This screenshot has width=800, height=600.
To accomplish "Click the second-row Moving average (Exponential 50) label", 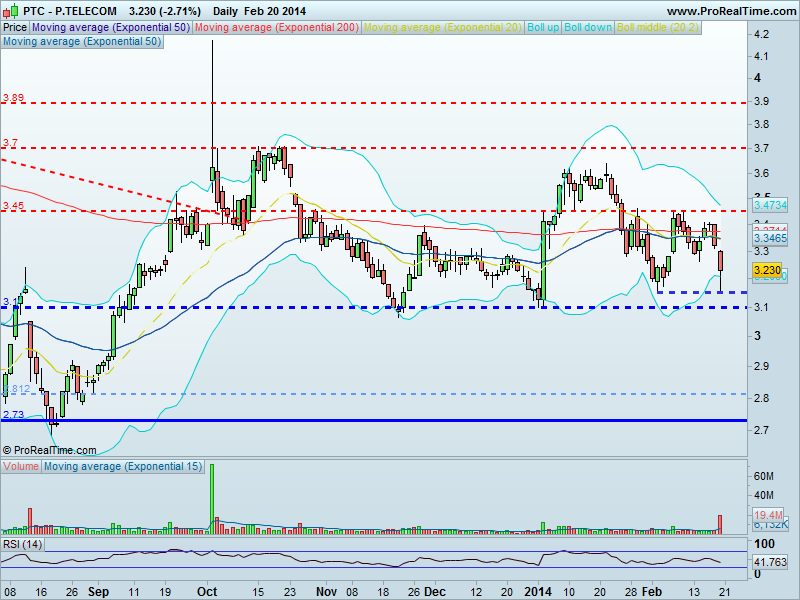I will (82, 41).
